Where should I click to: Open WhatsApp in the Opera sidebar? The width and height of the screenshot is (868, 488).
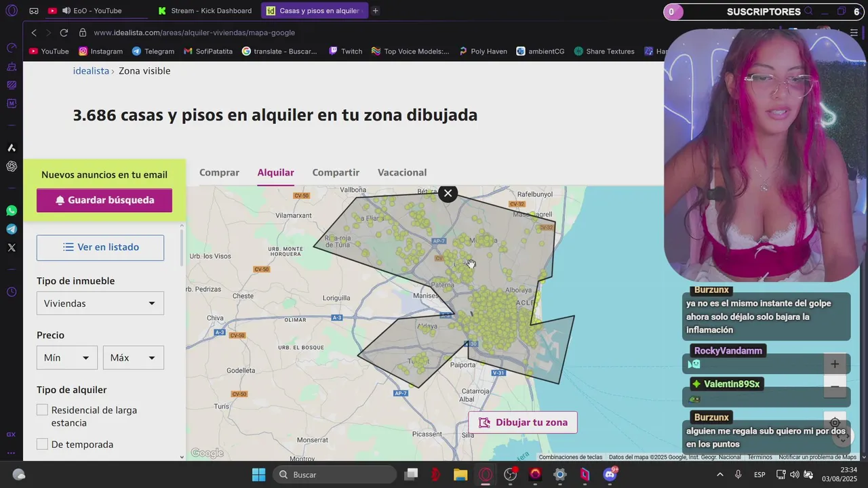click(12, 211)
